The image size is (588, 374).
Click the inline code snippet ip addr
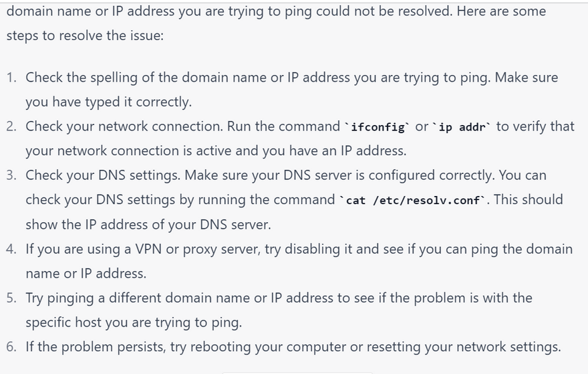coord(461,127)
